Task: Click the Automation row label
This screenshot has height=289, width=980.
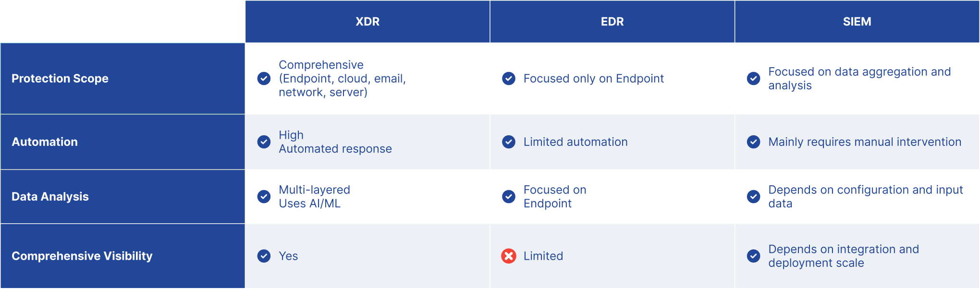Action: pos(45,142)
